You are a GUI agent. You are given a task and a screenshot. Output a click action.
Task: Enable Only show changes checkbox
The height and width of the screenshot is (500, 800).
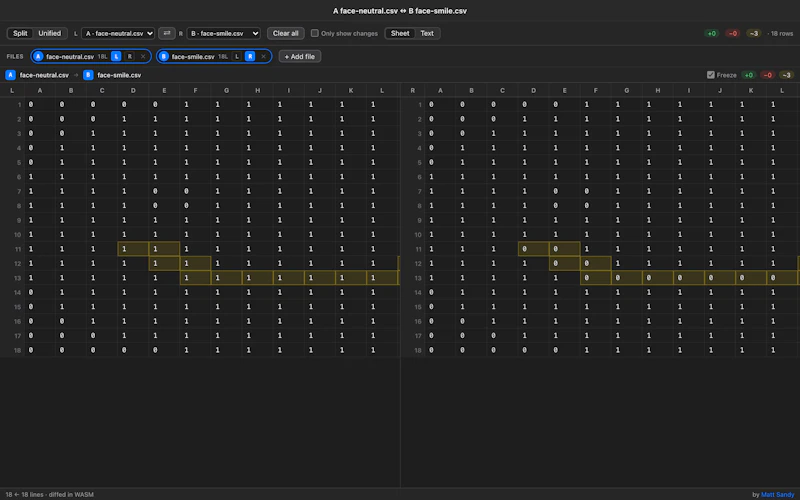click(x=315, y=33)
